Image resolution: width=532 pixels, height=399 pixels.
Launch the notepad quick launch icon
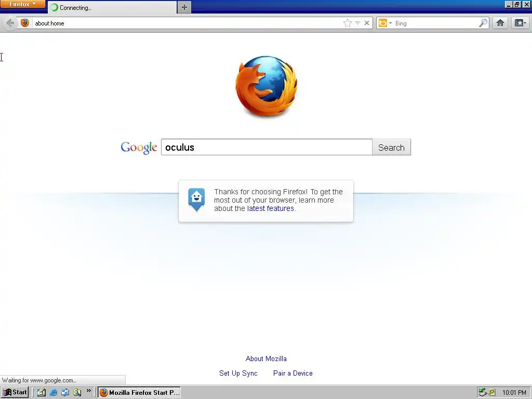(x=42, y=393)
